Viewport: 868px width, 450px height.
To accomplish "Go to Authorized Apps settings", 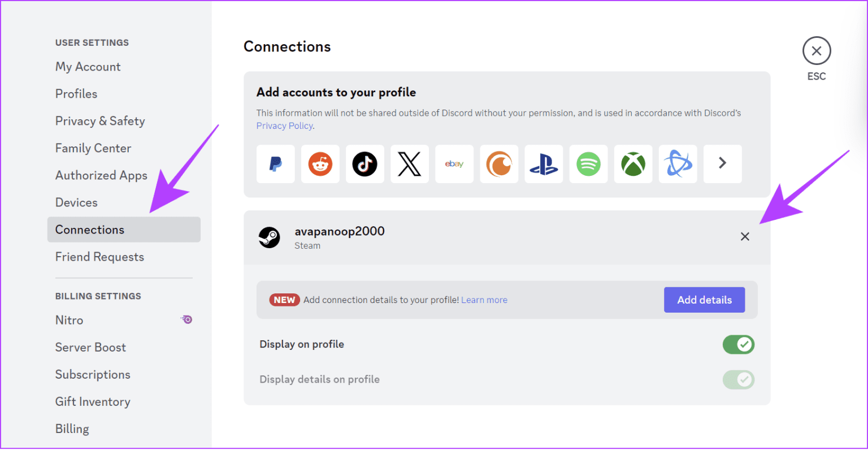I will click(101, 175).
